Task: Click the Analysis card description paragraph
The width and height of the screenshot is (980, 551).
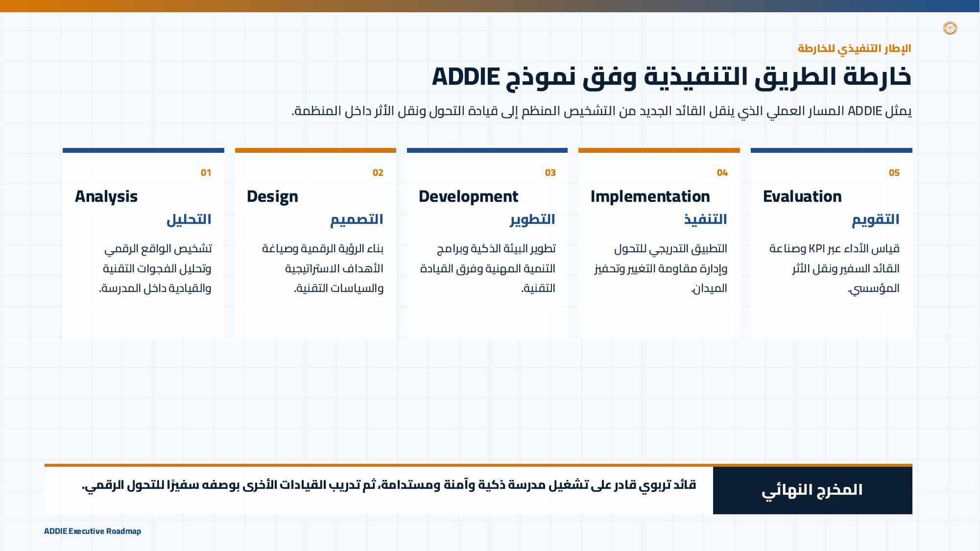Action: 156,268
